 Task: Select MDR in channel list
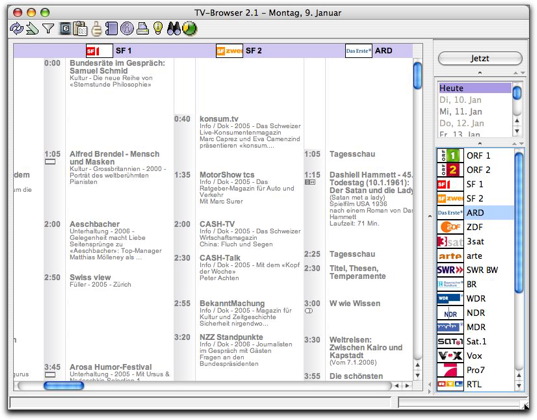coord(475,327)
